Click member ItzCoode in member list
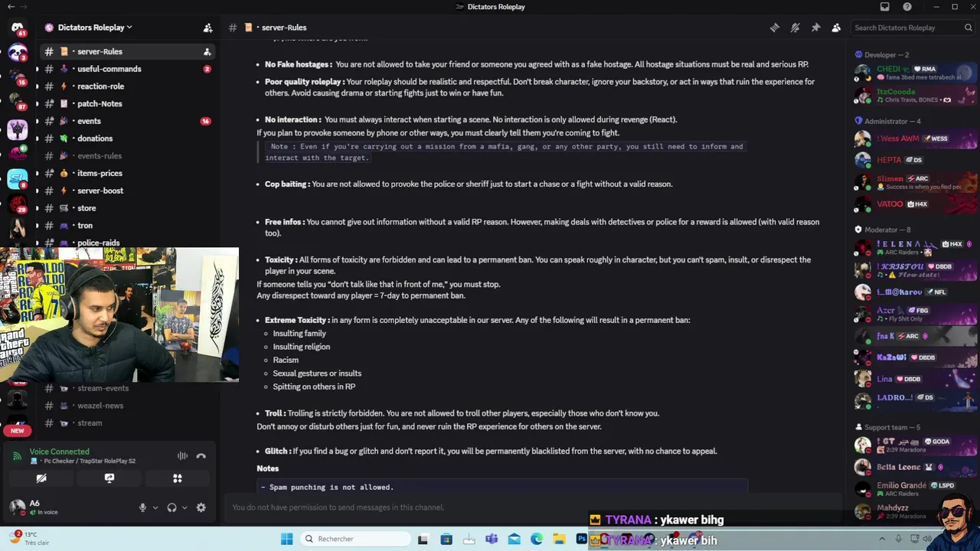This screenshot has height=551, width=980. click(x=916, y=96)
